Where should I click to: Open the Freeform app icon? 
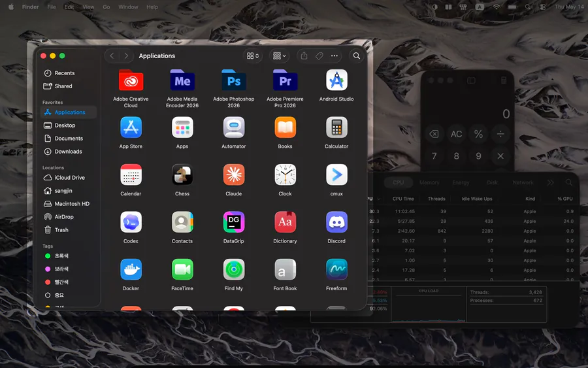pos(336,269)
